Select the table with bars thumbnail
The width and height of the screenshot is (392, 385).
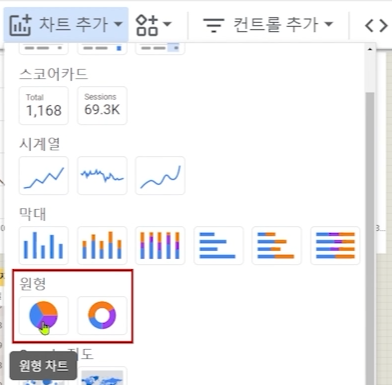pyautogui.click(x=102, y=49)
